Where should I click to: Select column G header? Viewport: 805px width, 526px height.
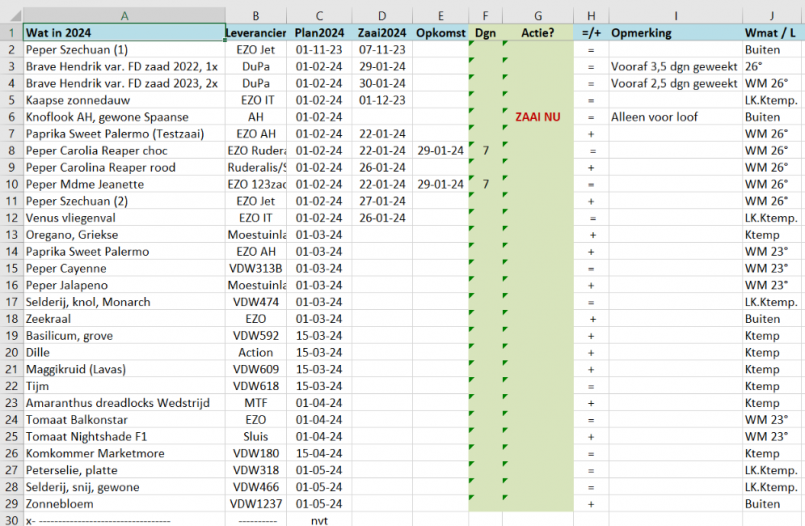click(x=538, y=15)
